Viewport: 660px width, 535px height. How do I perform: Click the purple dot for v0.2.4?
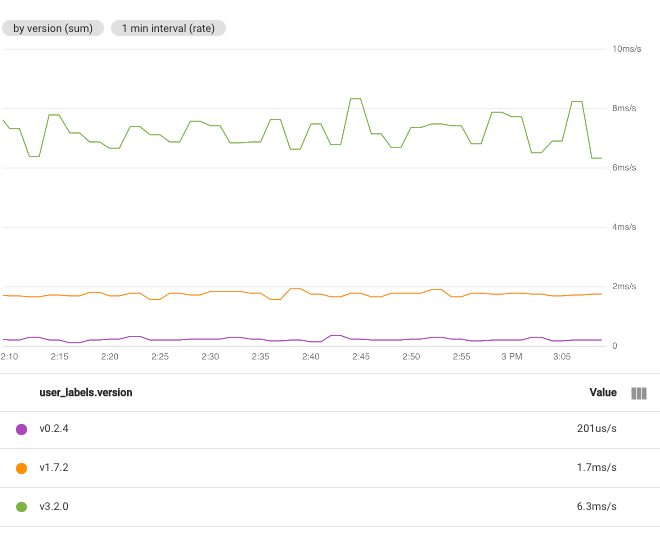click(x=22, y=429)
